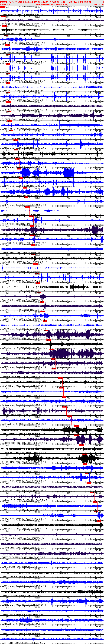Screen dimensions: 104x644
Task: Select the UW EPH EHZ station label
Action: (x=23, y=205)
